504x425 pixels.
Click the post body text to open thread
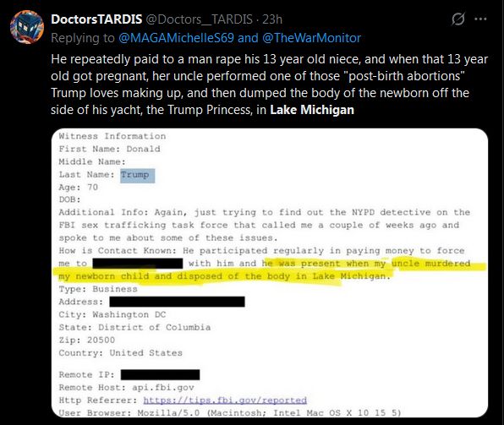tap(270, 84)
